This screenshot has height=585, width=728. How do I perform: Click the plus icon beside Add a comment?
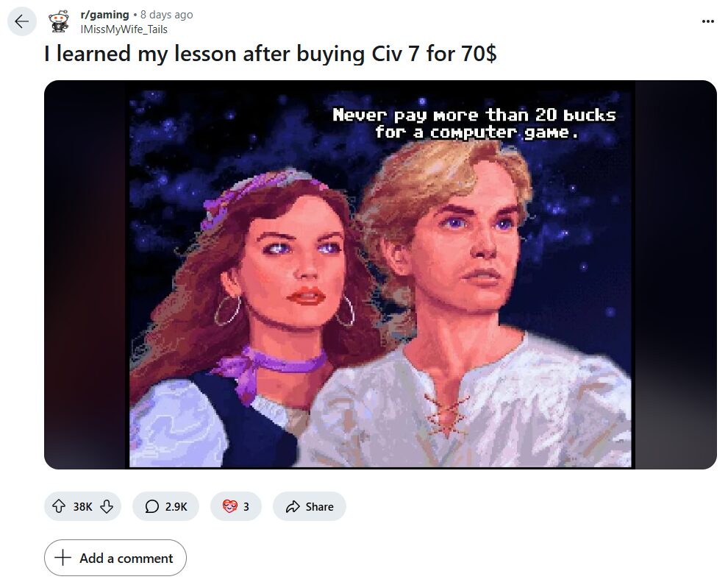[63, 558]
